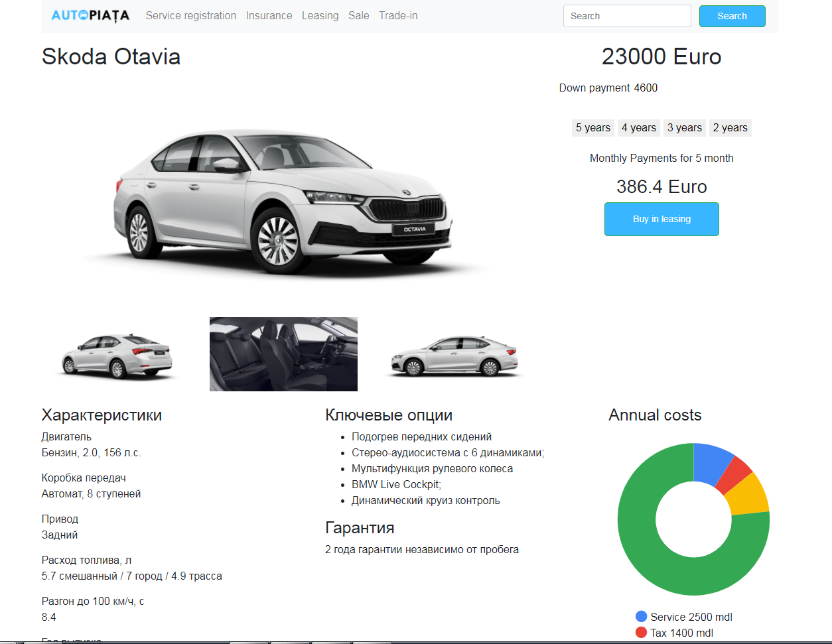The image size is (832, 644).
Task: Click the '8.4' acceleration value
Action: point(49,617)
